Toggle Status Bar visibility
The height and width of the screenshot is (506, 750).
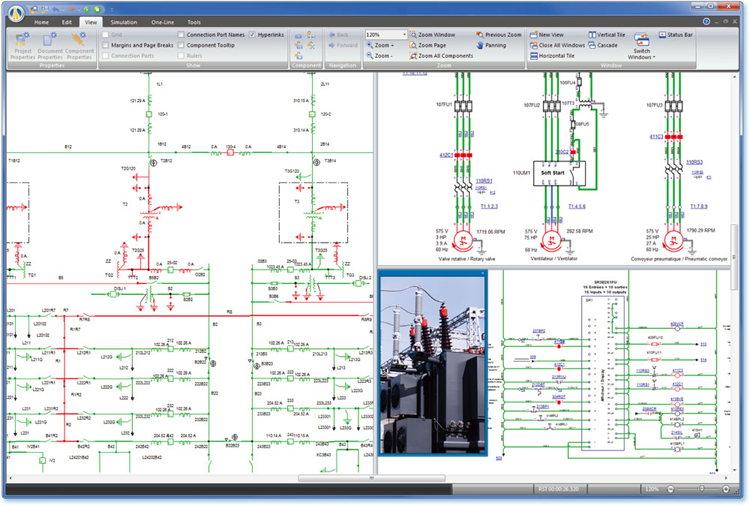tap(675, 35)
